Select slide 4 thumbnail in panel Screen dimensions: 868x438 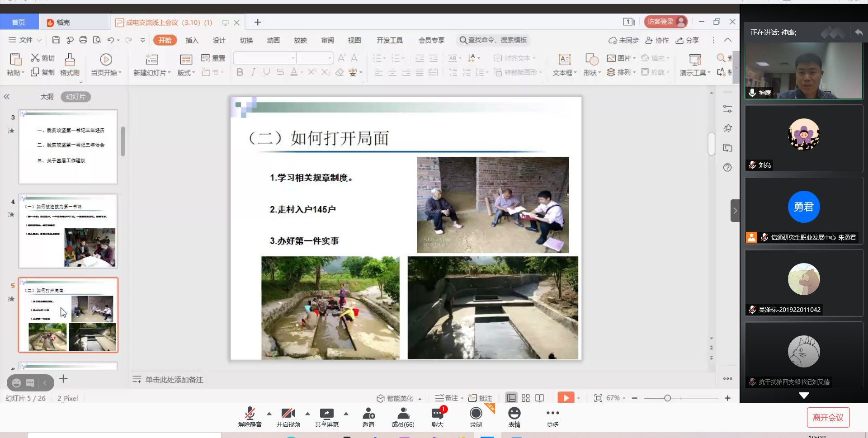tap(68, 231)
